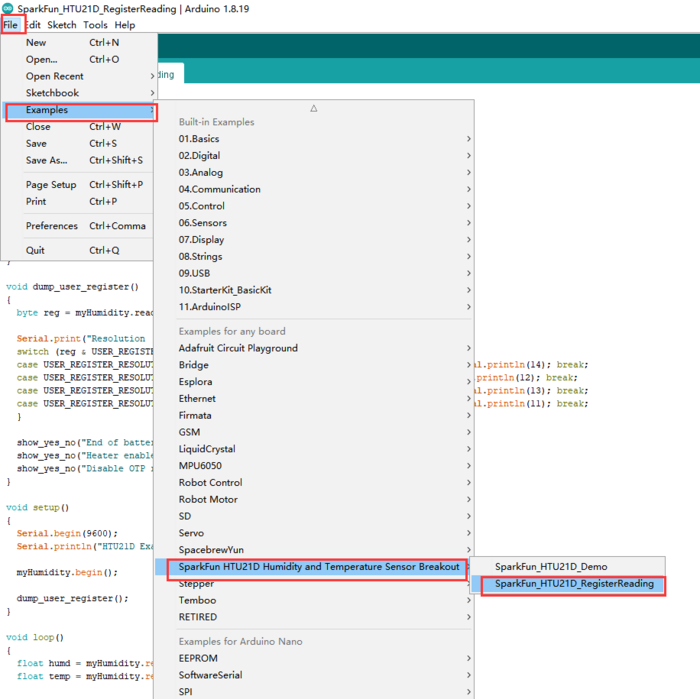Open the EEPROM examples submenu
This screenshot has width=700, height=699.
point(314,658)
